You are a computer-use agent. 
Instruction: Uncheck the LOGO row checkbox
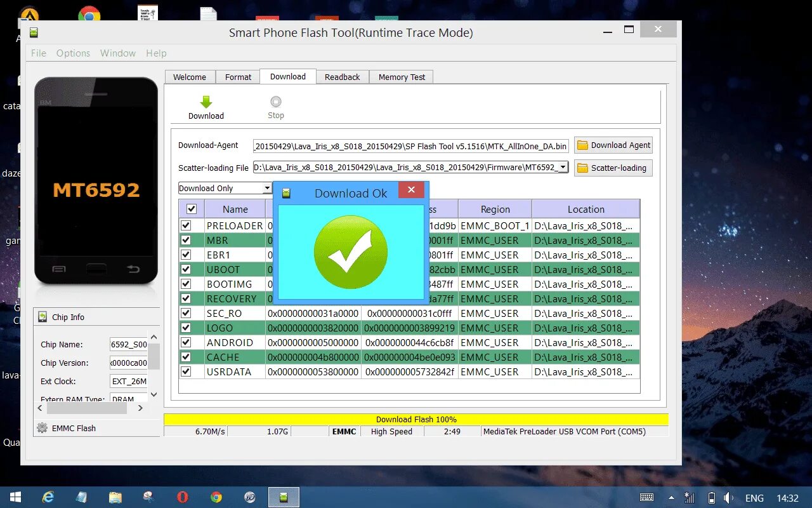pyautogui.click(x=186, y=328)
